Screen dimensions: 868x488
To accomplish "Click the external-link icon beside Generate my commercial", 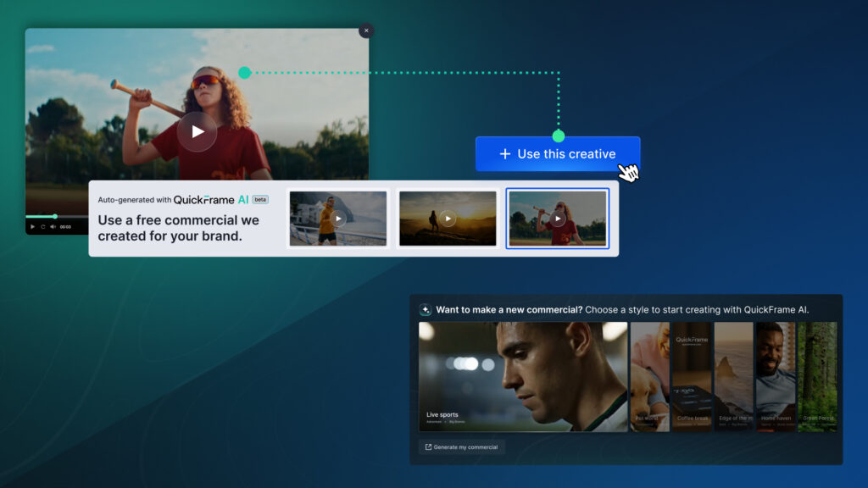I will point(428,446).
